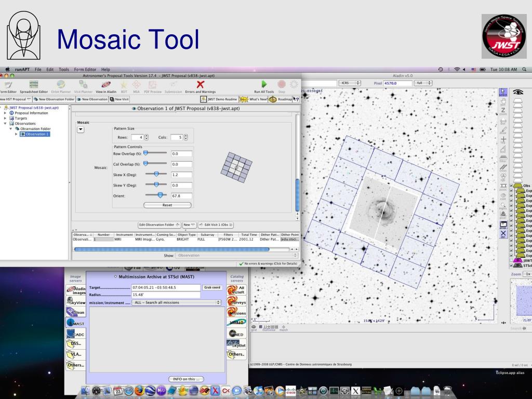Open the All VizieR catalog server
The height and width of the screenshot is (399, 532).
pos(236,290)
